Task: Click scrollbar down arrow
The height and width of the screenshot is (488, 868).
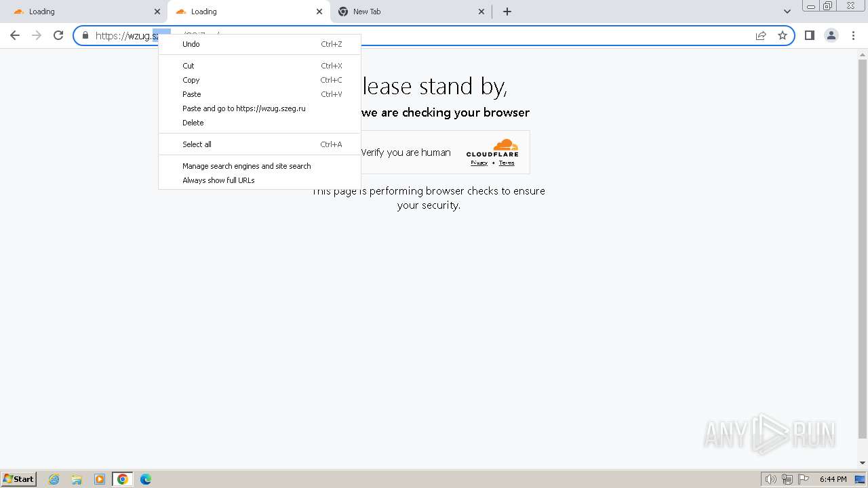Action: coord(863,463)
